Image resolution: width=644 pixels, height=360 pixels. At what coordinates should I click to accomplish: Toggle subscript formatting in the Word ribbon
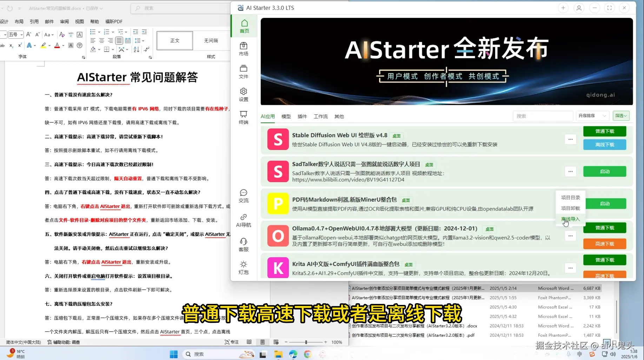tap(11, 45)
